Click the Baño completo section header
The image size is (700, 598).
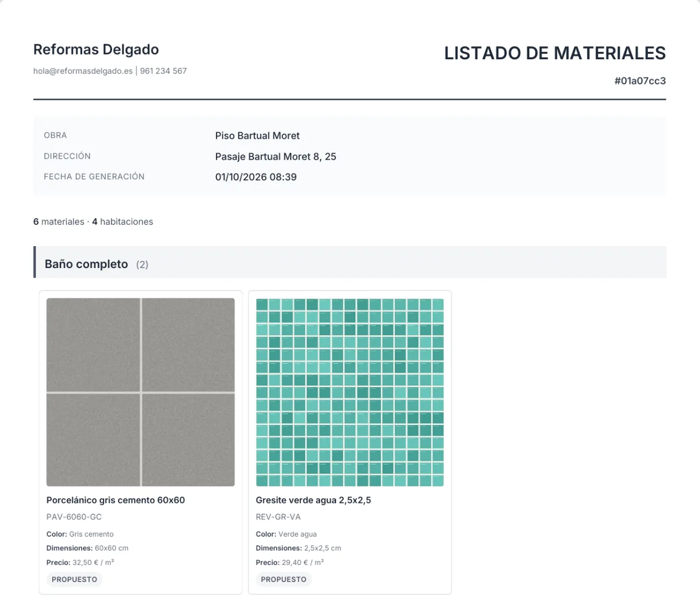point(350,262)
